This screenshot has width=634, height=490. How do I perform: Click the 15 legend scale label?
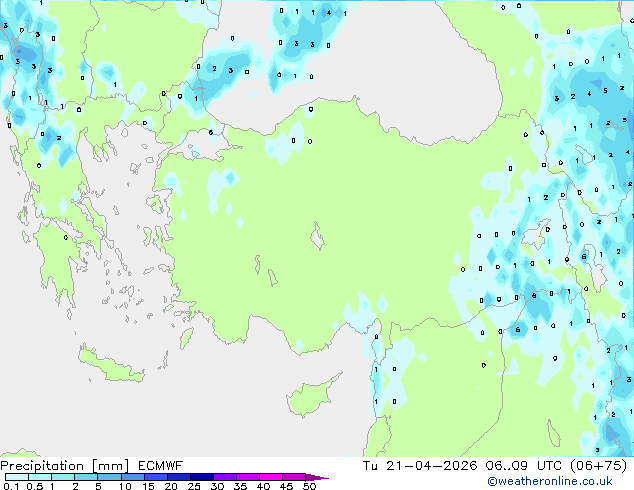pyautogui.click(x=148, y=486)
